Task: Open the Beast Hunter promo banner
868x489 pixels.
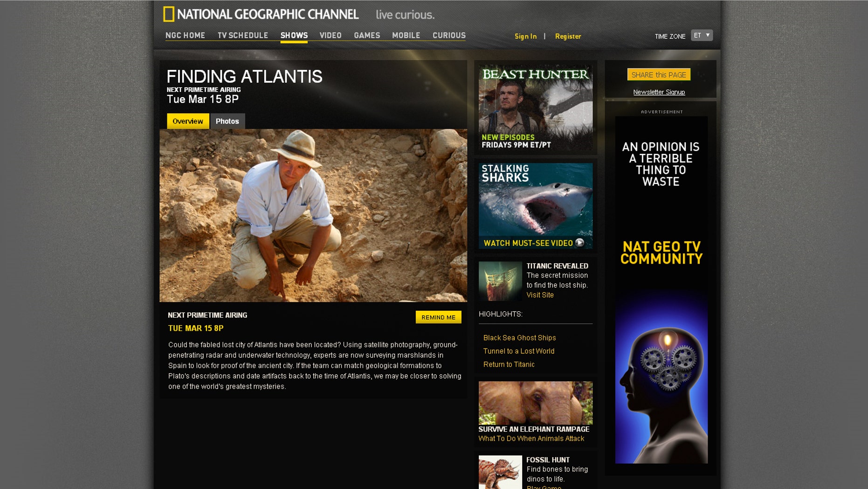Action: tap(536, 107)
